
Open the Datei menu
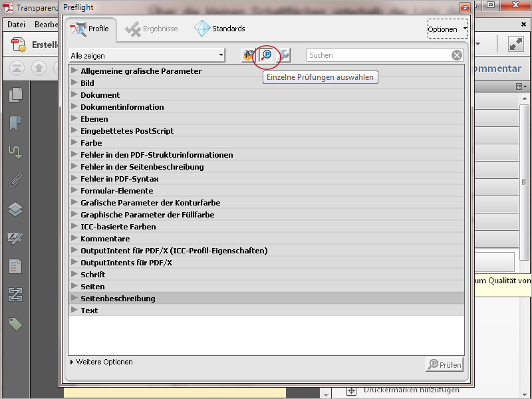pos(15,24)
